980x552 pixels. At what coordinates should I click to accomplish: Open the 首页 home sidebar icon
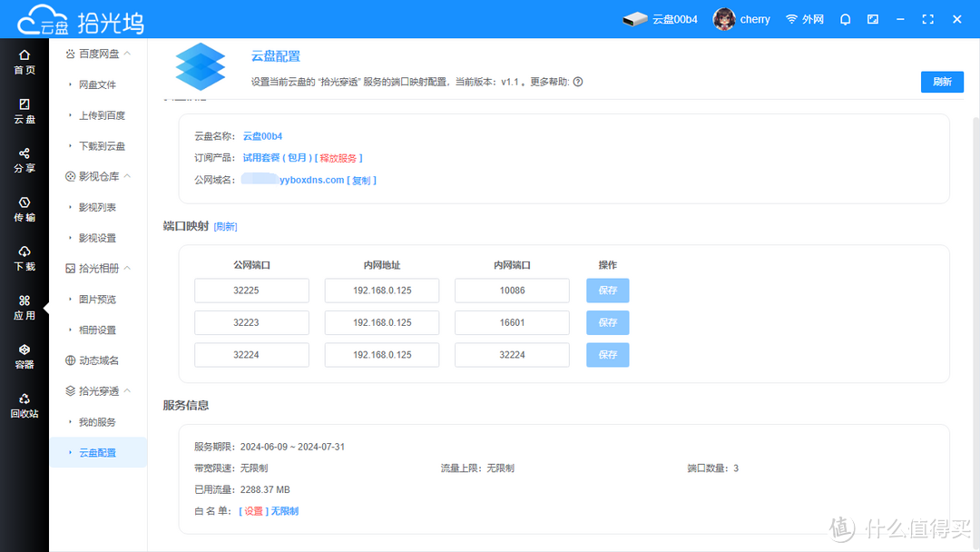click(x=24, y=62)
